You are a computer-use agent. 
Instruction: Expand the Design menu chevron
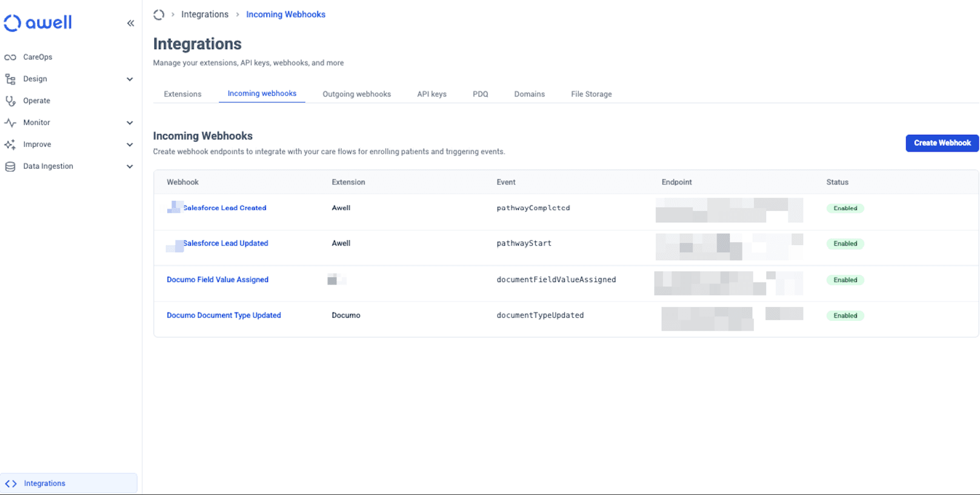click(130, 79)
